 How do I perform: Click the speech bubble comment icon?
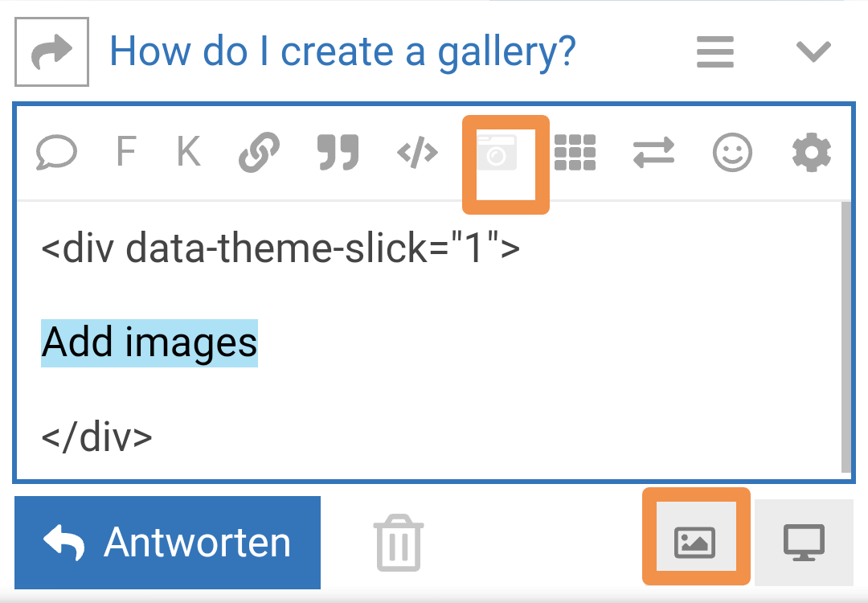click(57, 151)
